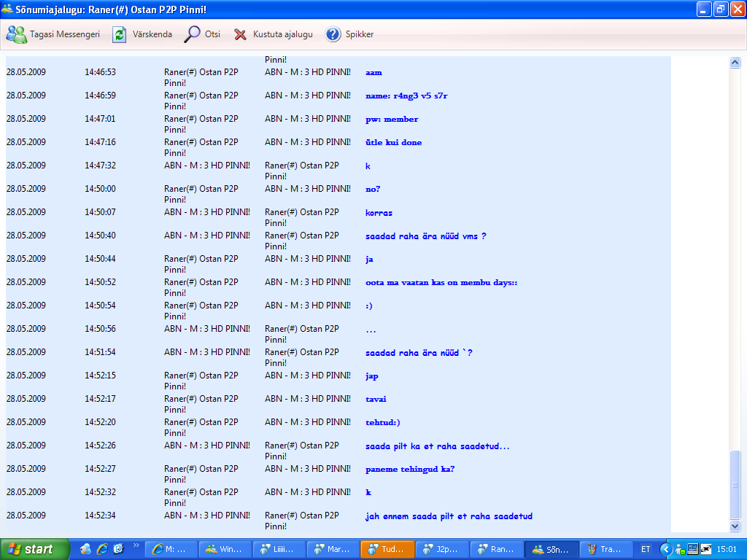Click the vertical scrollbar thumb
The width and height of the screenshot is (747, 560).
pyautogui.click(x=735, y=483)
